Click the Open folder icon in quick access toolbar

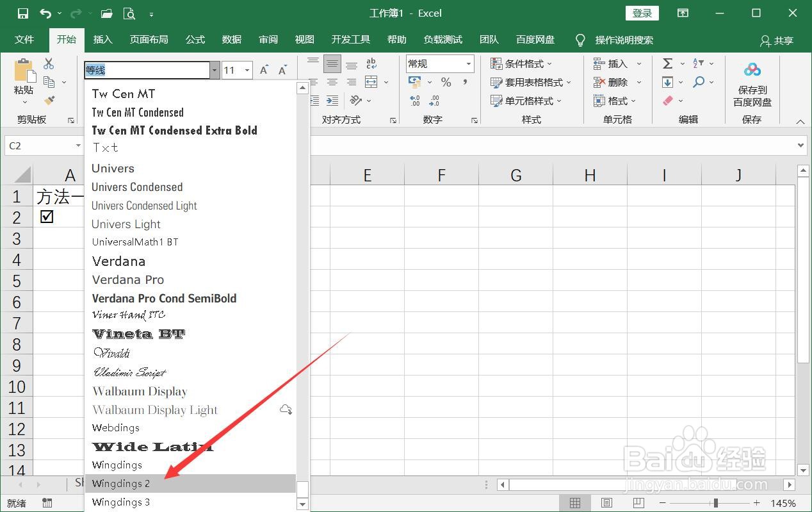[107, 13]
